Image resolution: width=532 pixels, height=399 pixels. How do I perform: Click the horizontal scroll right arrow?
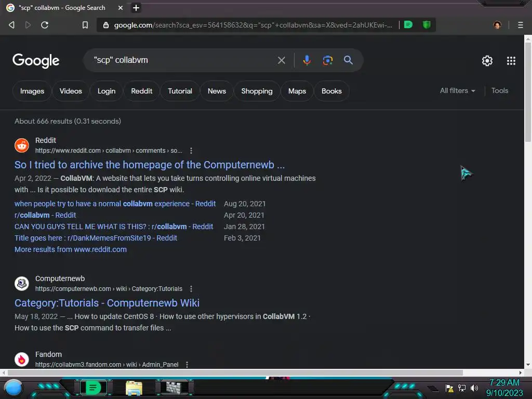521,373
